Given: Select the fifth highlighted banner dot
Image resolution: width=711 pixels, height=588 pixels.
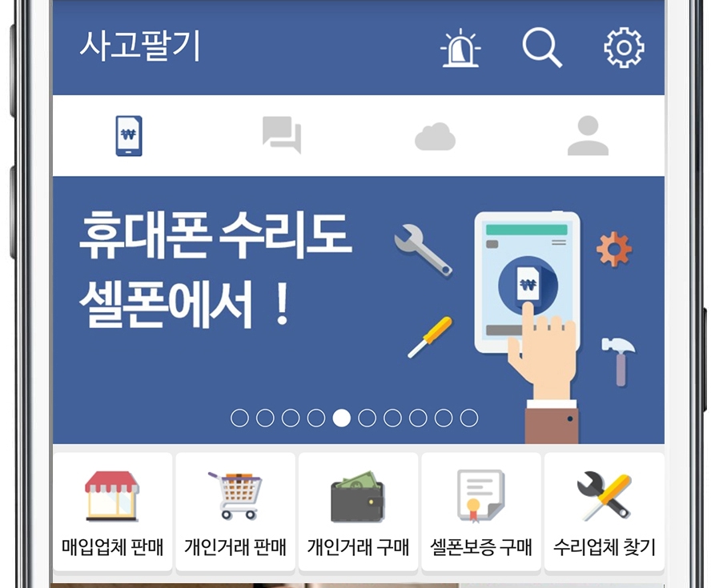Looking at the screenshot, I should click(x=341, y=418).
